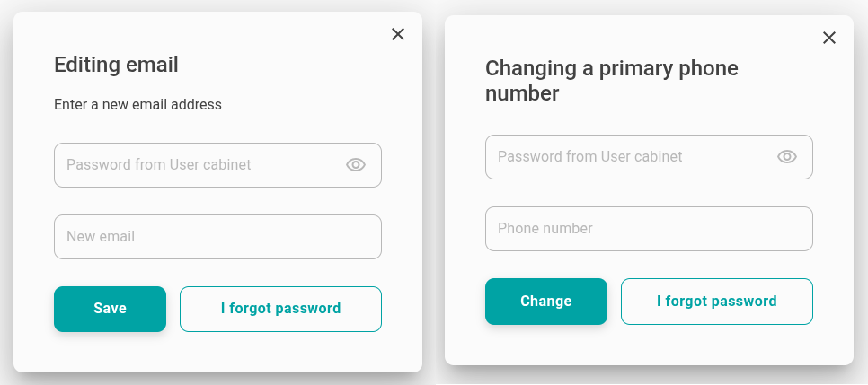The image size is (868, 385).
Task: Show password in the Editing email dialog
Action: click(x=356, y=165)
